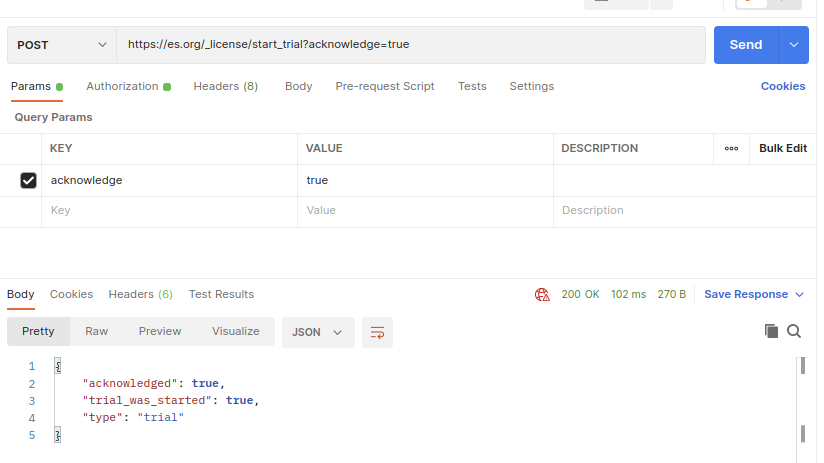Select the Raw response view
The image size is (824, 463).
[x=96, y=331]
